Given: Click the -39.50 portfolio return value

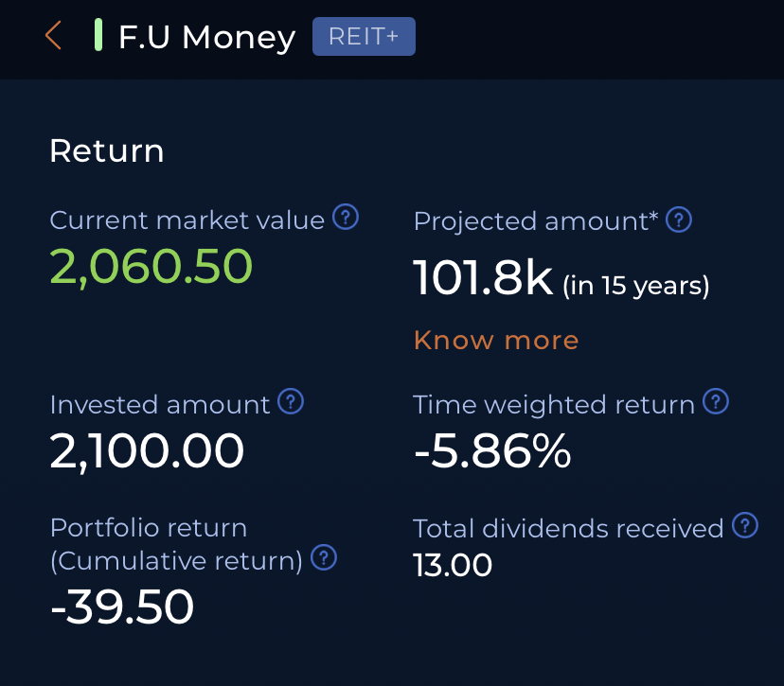Looking at the screenshot, I should pyautogui.click(x=122, y=607).
